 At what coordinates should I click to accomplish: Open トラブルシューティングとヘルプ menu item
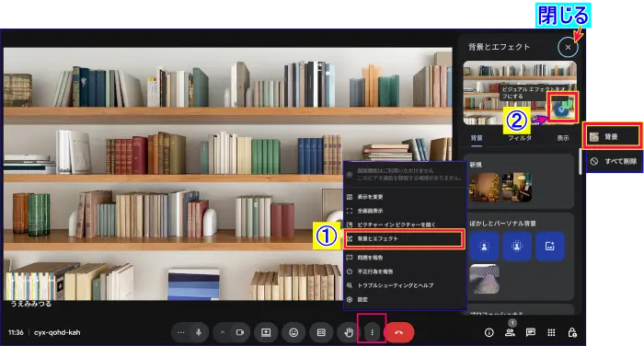pyautogui.click(x=405, y=285)
